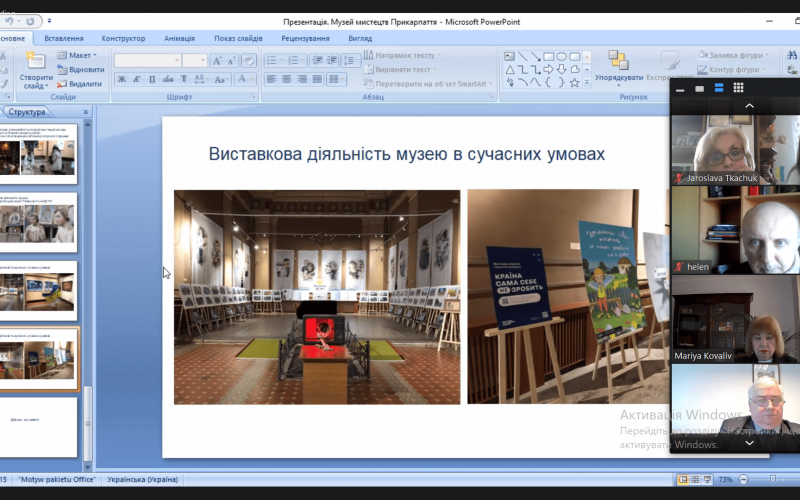Open the font name combo box
800x500 pixels.
147,61
